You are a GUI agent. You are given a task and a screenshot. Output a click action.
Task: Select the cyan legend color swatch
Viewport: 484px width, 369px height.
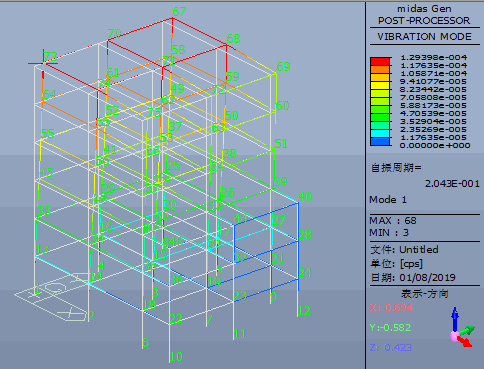click(x=380, y=133)
